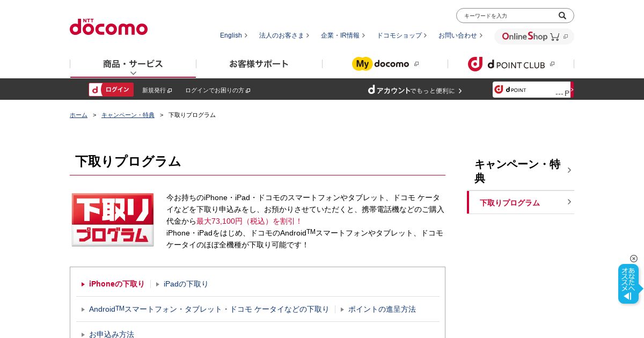Open 企業・IR情報 link
Screen dimensions: 644x338
[343, 35]
